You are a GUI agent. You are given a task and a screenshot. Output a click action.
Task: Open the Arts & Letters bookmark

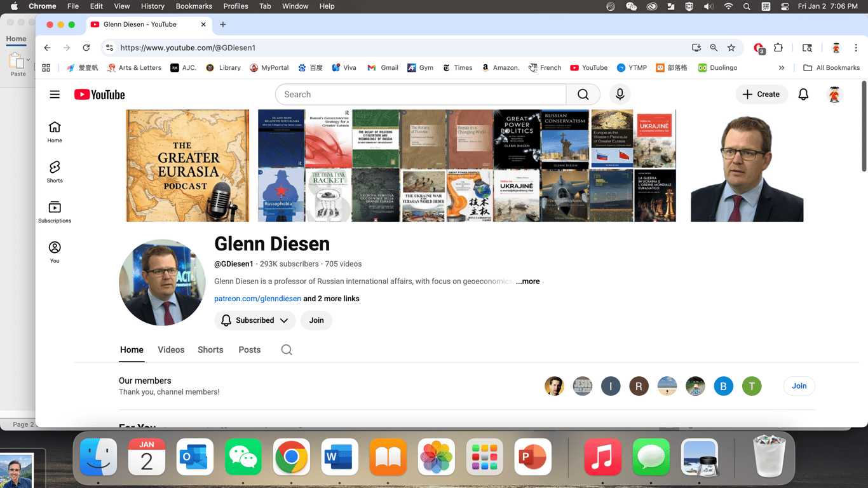[x=134, y=68]
